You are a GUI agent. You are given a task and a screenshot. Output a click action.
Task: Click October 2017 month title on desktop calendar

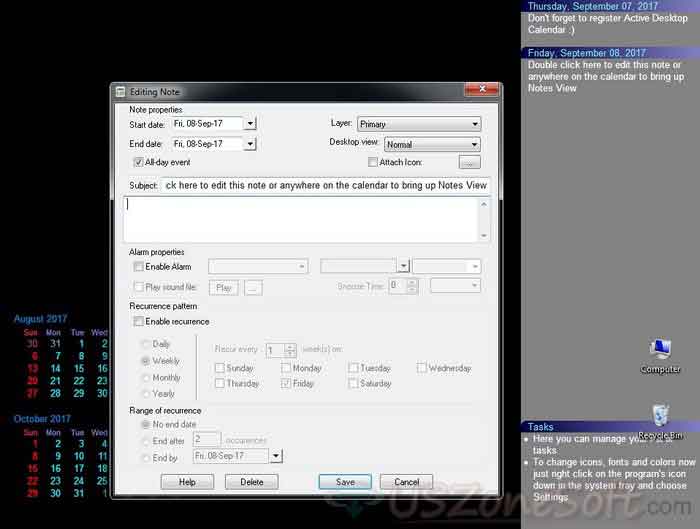[42, 419]
